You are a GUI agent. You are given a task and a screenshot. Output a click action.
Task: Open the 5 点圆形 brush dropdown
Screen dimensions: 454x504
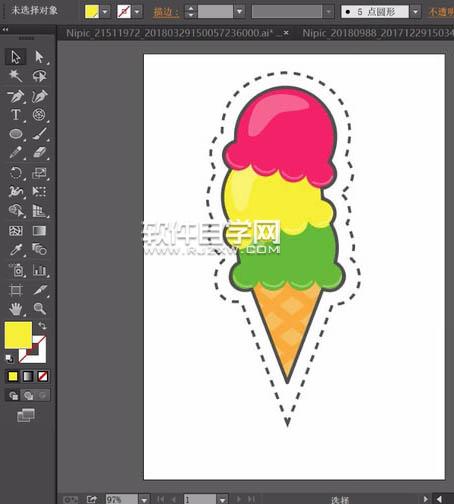click(415, 12)
